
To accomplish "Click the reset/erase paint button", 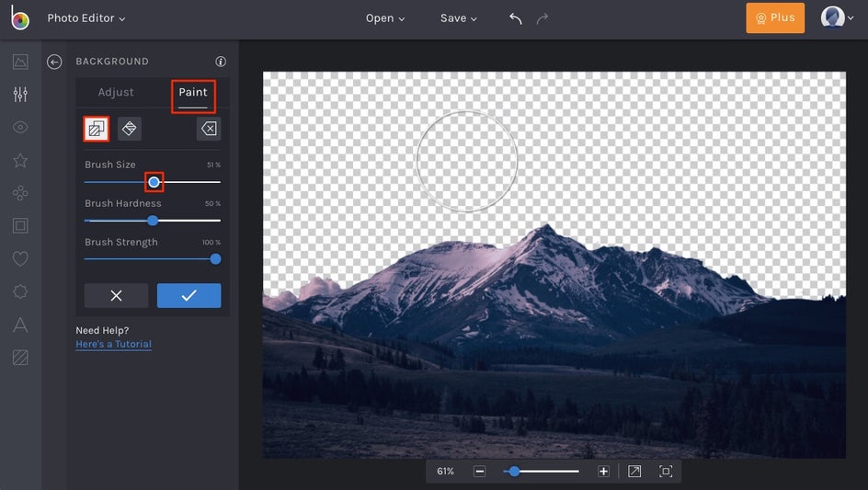I will tap(209, 129).
